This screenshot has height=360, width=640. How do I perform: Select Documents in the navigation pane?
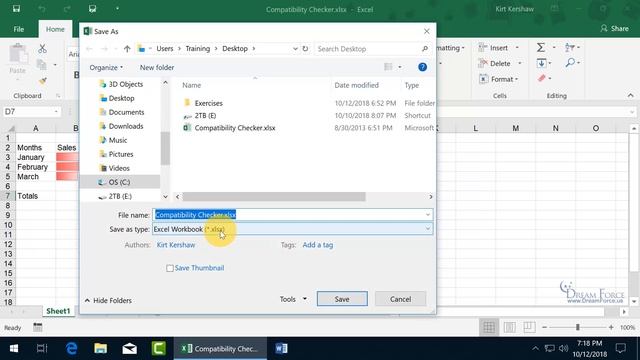pos(126,112)
